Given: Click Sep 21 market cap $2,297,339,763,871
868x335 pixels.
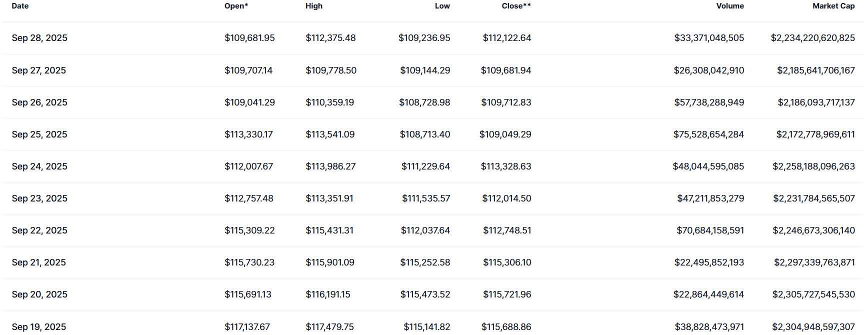Looking at the screenshot, I should coord(814,262).
